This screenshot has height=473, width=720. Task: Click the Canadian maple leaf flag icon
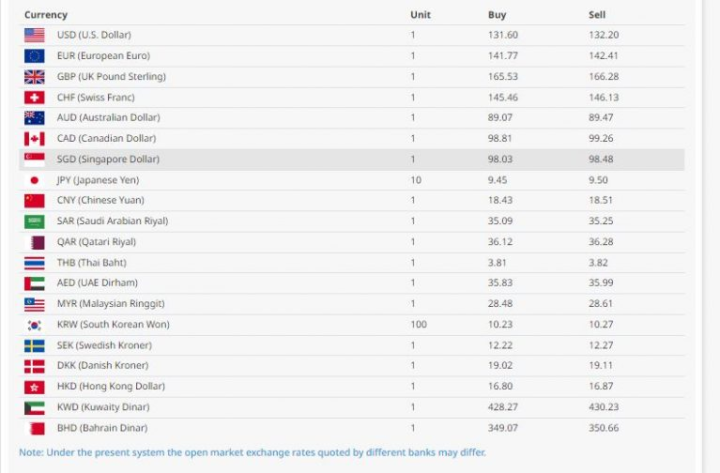(34, 139)
